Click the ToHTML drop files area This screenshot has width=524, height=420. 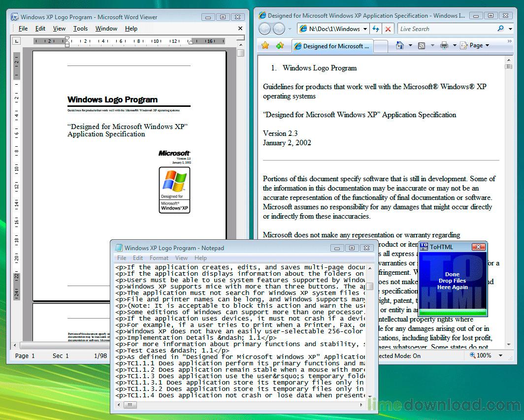point(452,281)
